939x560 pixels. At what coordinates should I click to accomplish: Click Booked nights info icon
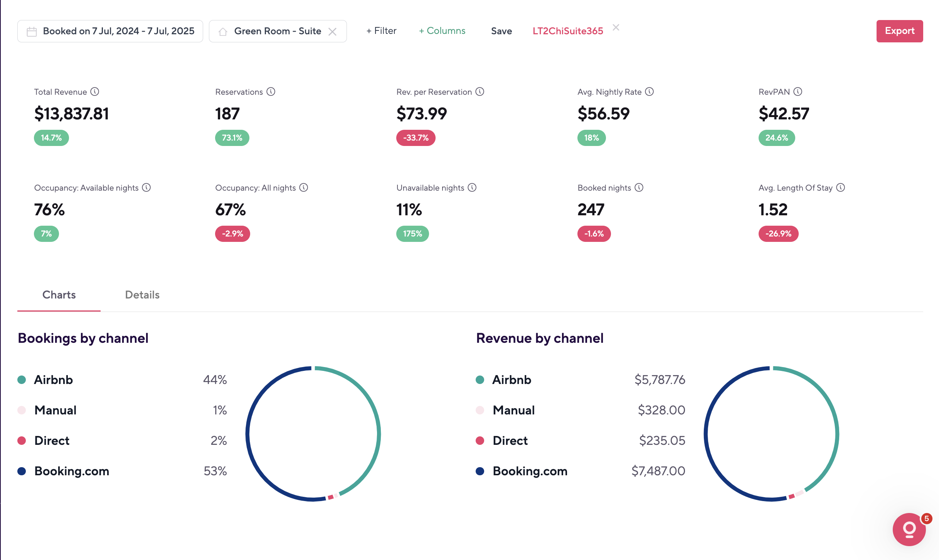coord(639,188)
